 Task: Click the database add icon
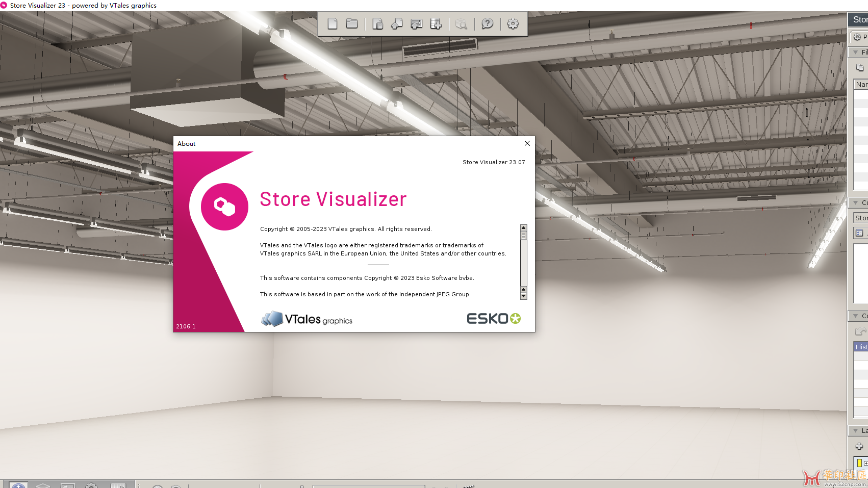tap(436, 24)
